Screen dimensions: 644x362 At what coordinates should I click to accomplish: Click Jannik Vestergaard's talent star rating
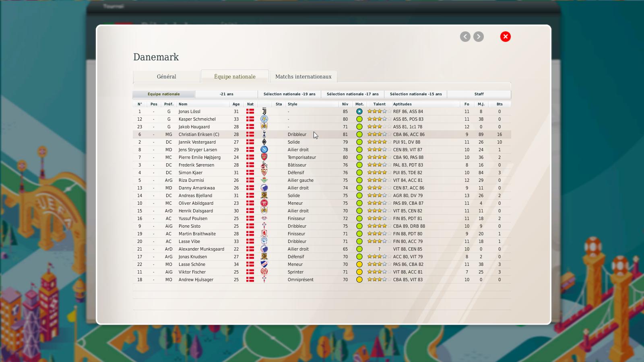pyautogui.click(x=379, y=142)
